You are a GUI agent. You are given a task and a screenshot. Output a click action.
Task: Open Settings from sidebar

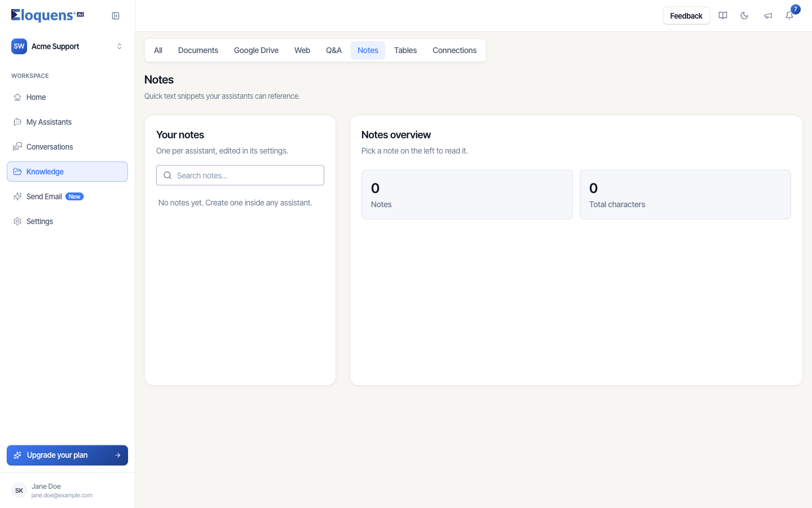pyautogui.click(x=67, y=221)
